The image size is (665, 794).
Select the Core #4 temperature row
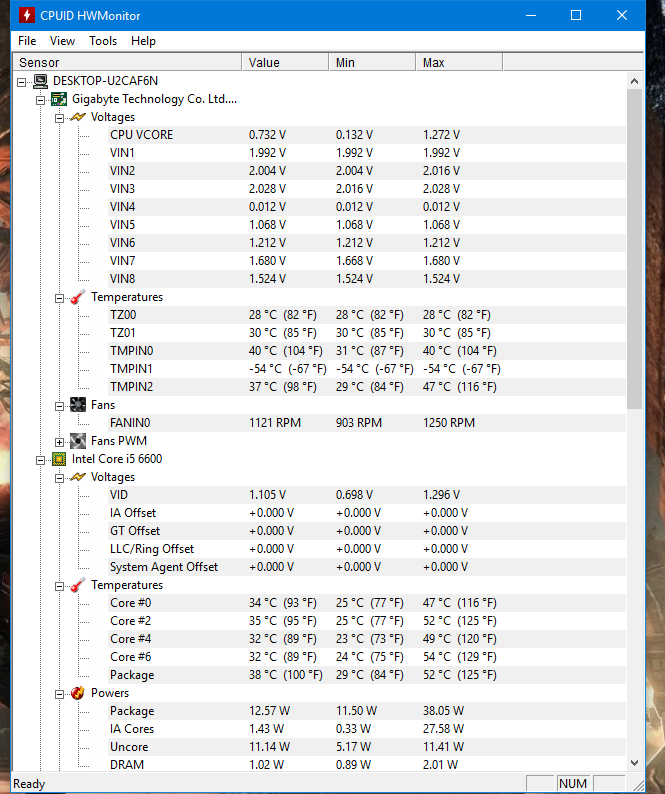point(367,639)
